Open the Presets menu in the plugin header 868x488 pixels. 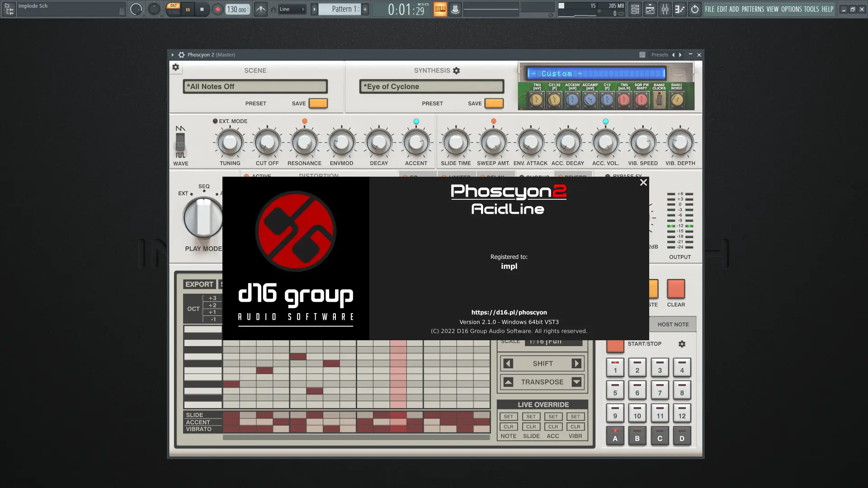pos(660,54)
